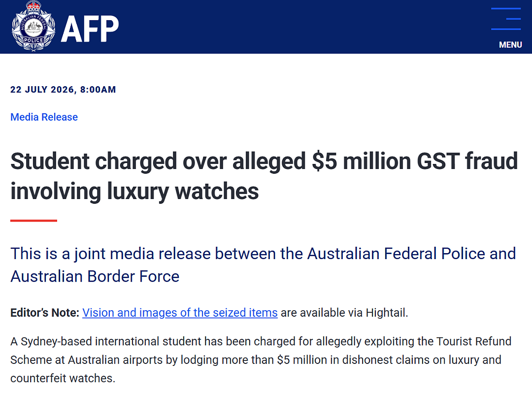Click the joint media release subtitle
This screenshot has width=532, height=393.
coord(263,265)
